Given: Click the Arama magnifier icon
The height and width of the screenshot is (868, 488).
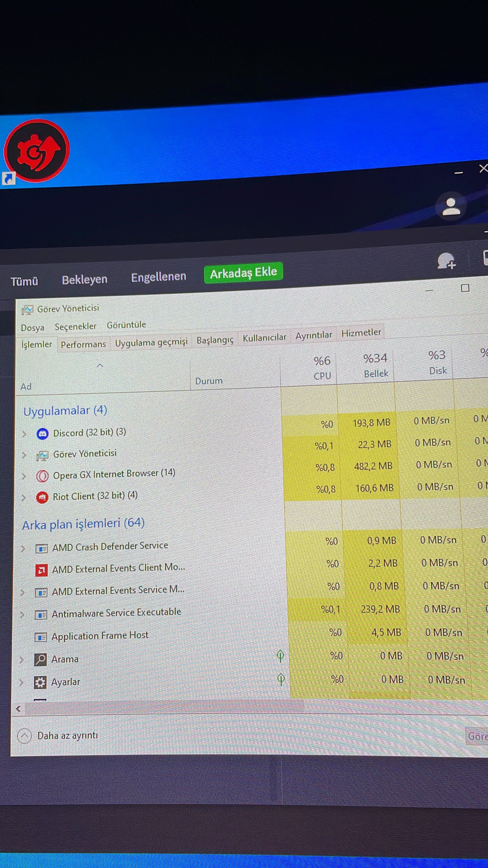Looking at the screenshot, I should click(40, 660).
